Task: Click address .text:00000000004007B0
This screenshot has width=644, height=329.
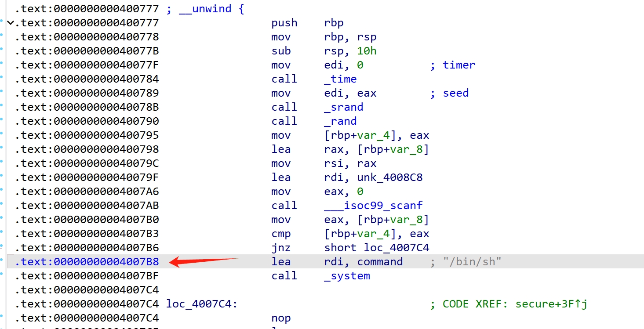Action: (87, 220)
